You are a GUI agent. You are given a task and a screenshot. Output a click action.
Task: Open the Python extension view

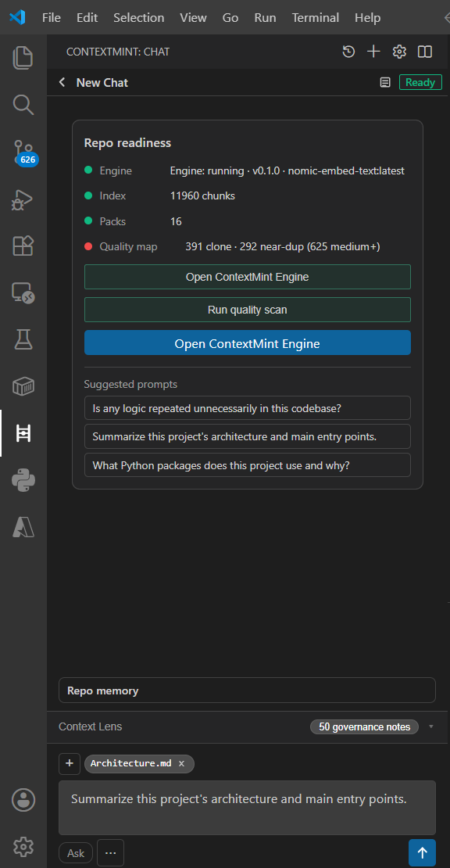point(23,480)
